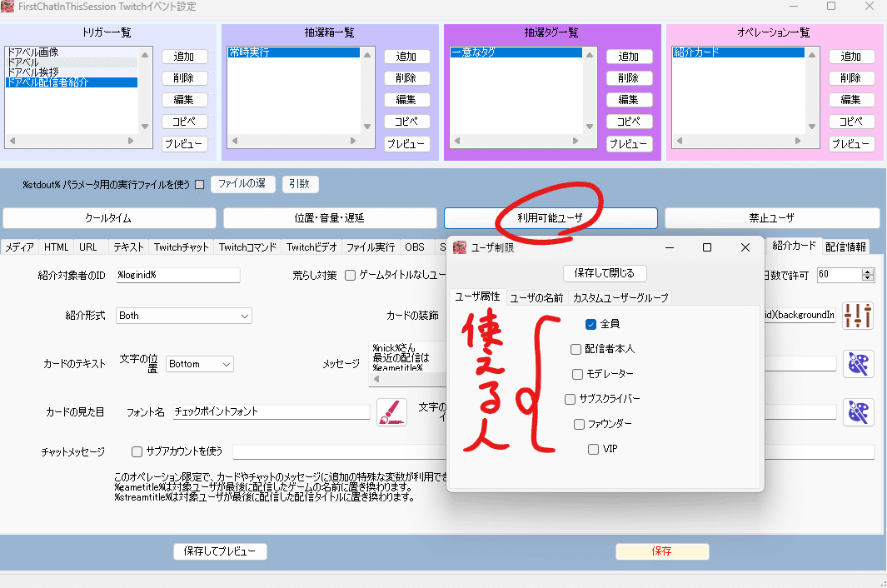
Task: Open the 紹介形式 Both dropdown
Action: [x=184, y=316]
